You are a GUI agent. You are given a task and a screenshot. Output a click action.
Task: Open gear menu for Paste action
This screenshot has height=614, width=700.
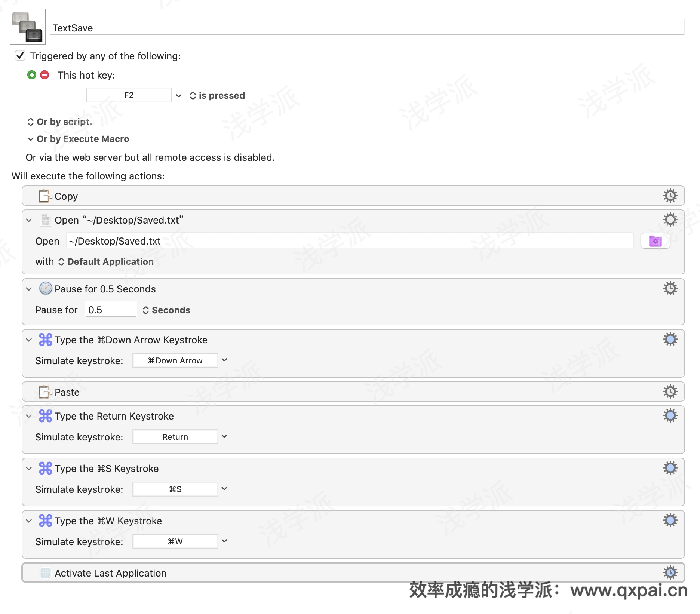pos(670,392)
